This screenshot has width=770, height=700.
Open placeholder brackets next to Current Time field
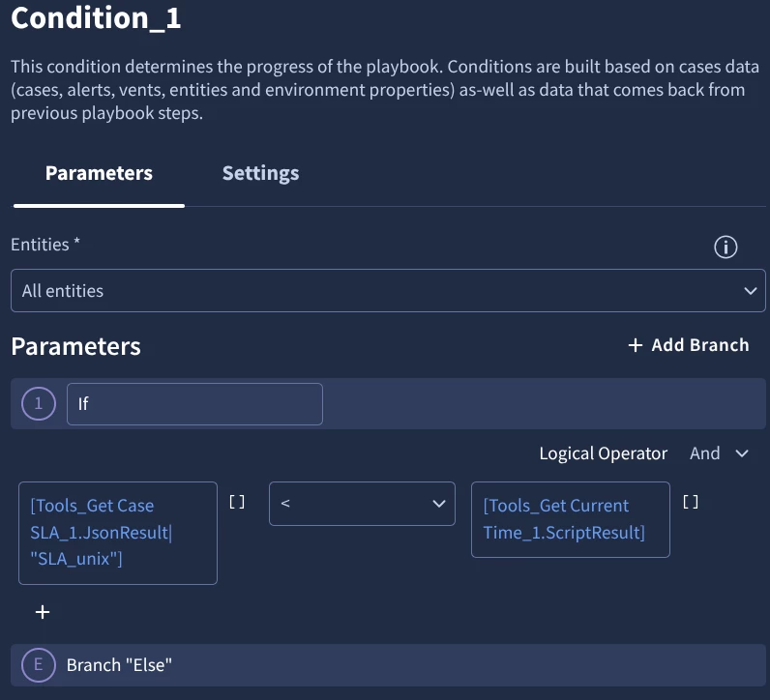690,502
